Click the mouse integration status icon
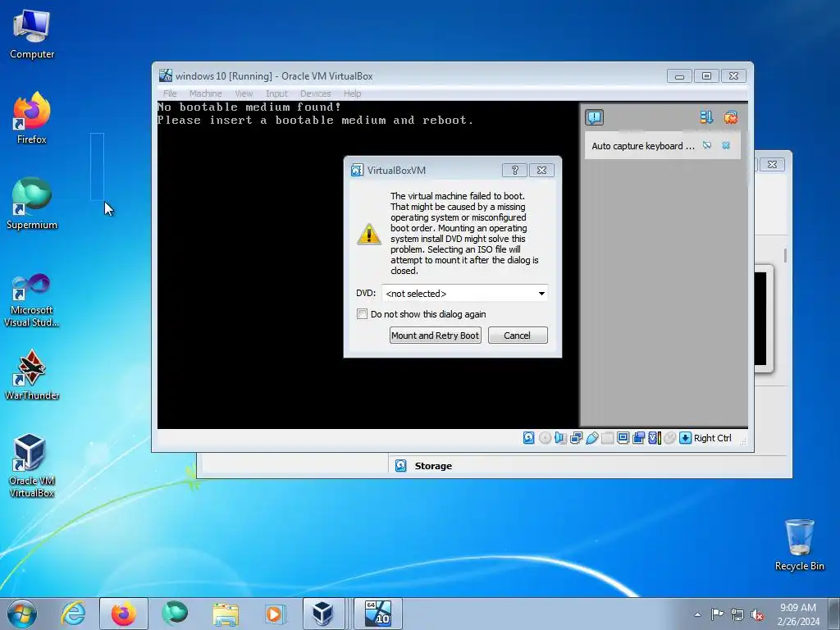The image size is (840, 630). click(x=669, y=438)
